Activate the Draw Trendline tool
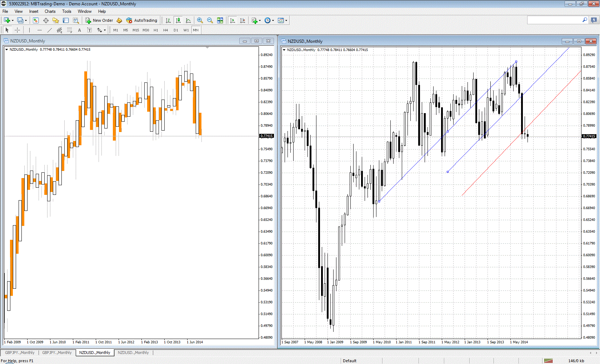This screenshot has height=364, width=600. pos(49,30)
